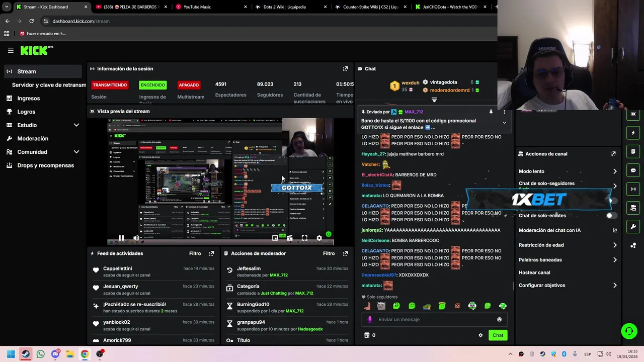644x362 pixels.
Task: Open emoji picker in chat message box
Action: tap(499, 319)
